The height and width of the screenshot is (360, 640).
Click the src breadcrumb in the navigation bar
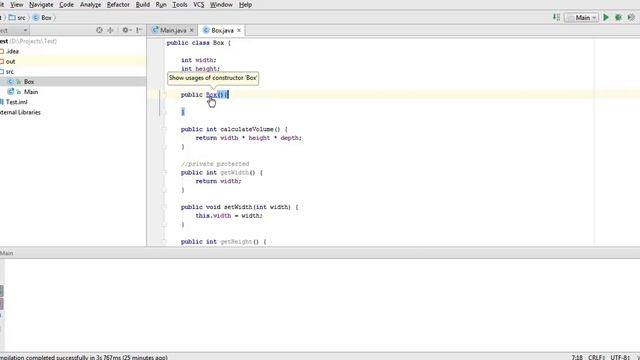coord(18,18)
